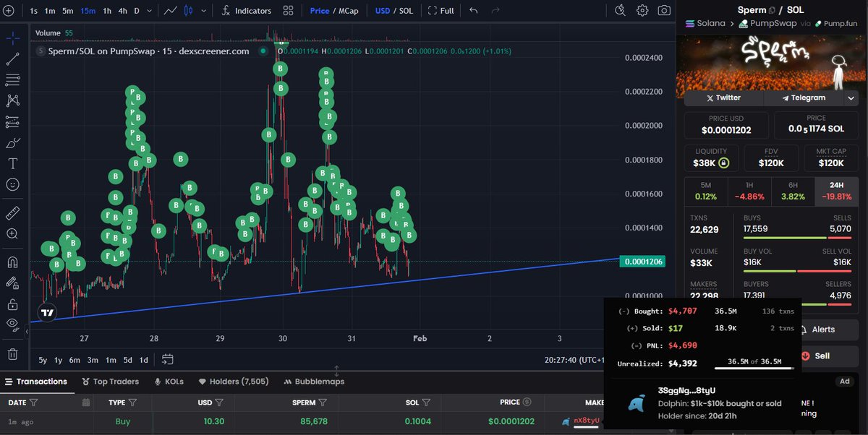
Task: Open chart settings gear
Action: click(642, 11)
